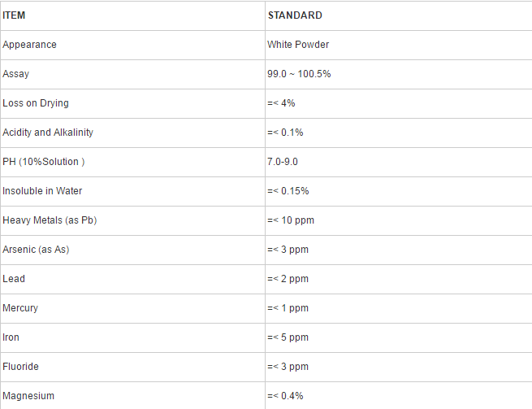Click the Lead row label
The image size is (532, 409).
point(14,279)
